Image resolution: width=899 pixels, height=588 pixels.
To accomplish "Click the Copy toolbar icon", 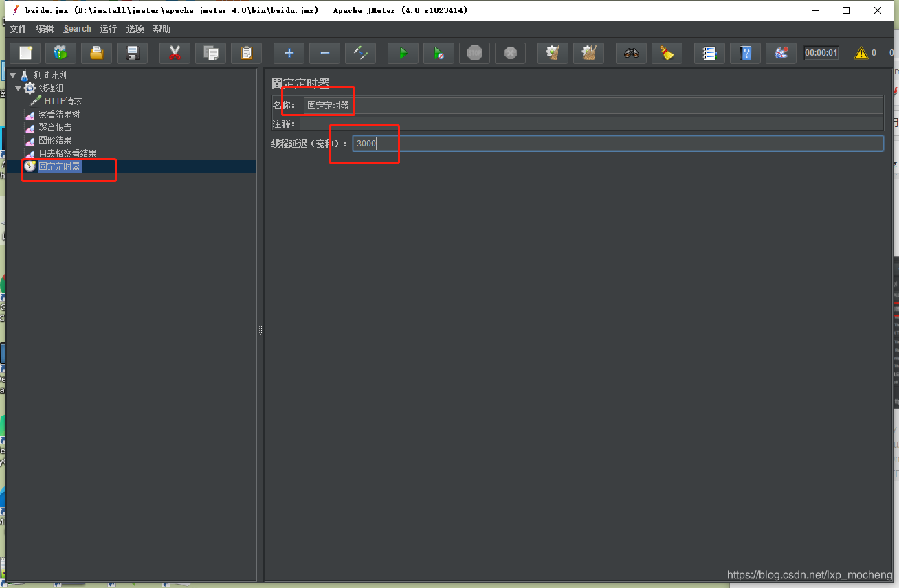I will point(210,53).
